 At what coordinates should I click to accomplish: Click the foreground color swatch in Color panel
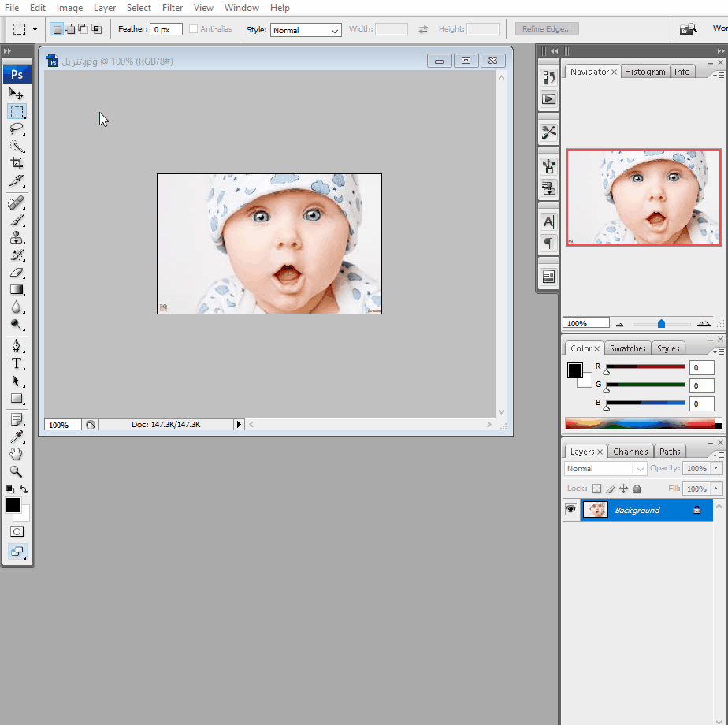574,370
